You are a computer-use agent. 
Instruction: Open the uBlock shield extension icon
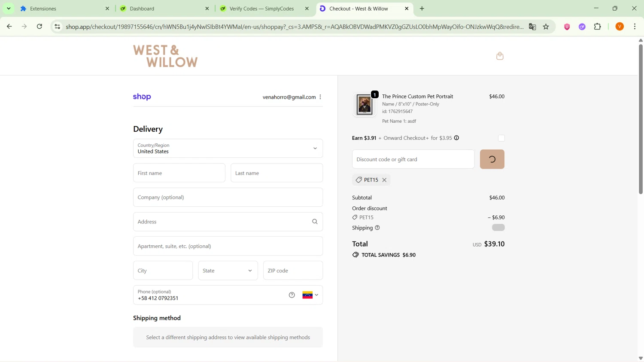pyautogui.click(x=567, y=27)
